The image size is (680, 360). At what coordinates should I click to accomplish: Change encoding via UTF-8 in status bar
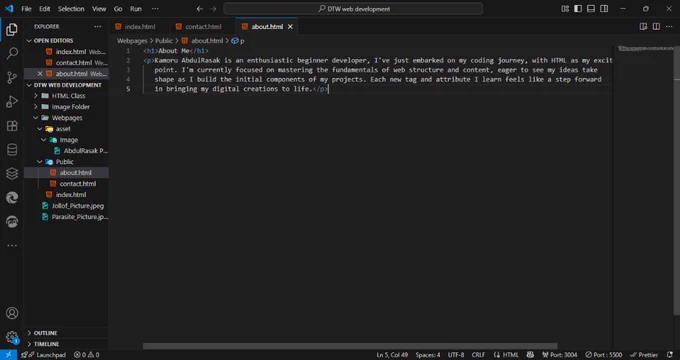(x=456, y=355)
